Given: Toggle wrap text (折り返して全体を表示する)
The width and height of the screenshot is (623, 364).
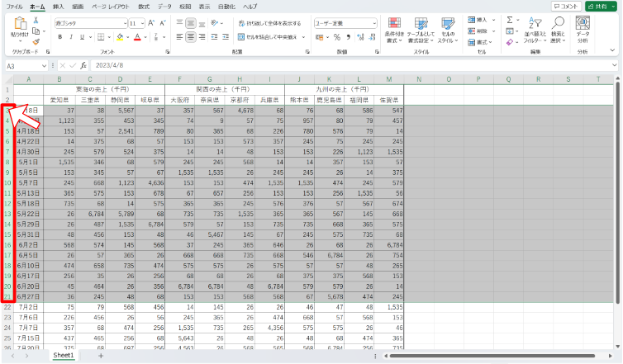Looking at the screenshot, I should [x=270, y=23].
